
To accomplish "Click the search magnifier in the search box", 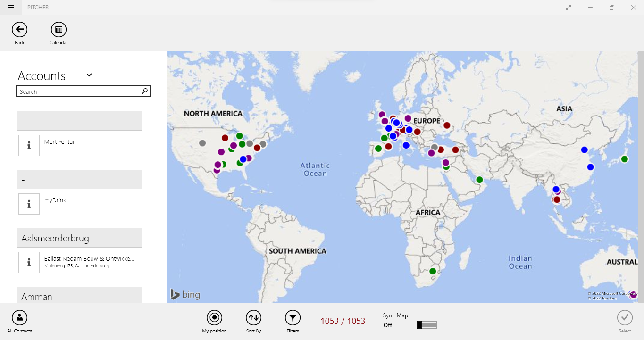I will tap(144, 91).
